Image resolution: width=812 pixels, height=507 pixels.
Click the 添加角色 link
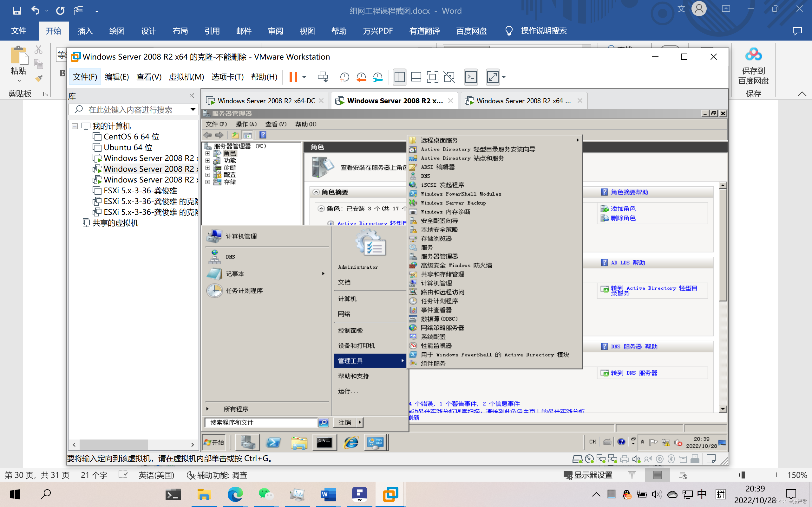623,209
